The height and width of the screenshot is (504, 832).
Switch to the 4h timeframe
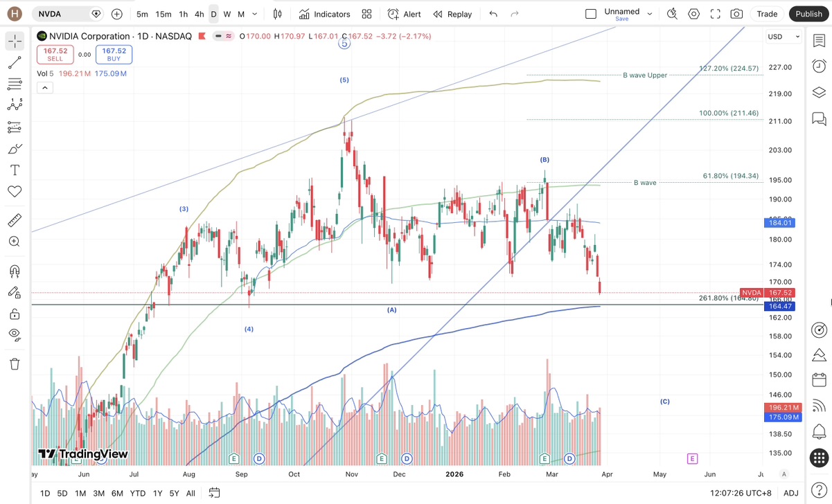click(x=199, y=14)
